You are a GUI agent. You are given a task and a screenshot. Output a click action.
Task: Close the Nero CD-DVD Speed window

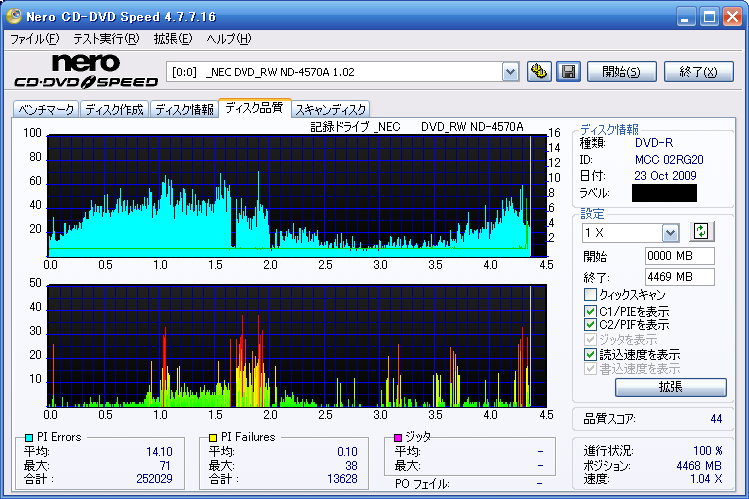pyautogui.click(x=732, y=17)
